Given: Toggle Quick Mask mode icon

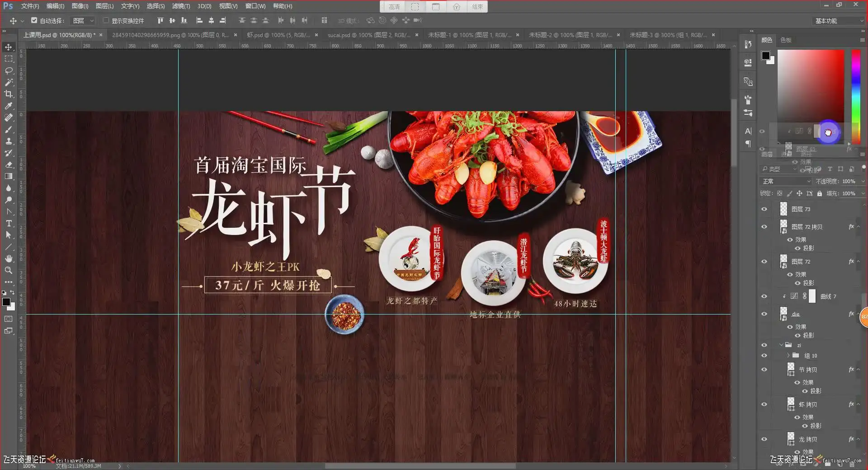Looking at the screenshot, I should click(9, 319).
